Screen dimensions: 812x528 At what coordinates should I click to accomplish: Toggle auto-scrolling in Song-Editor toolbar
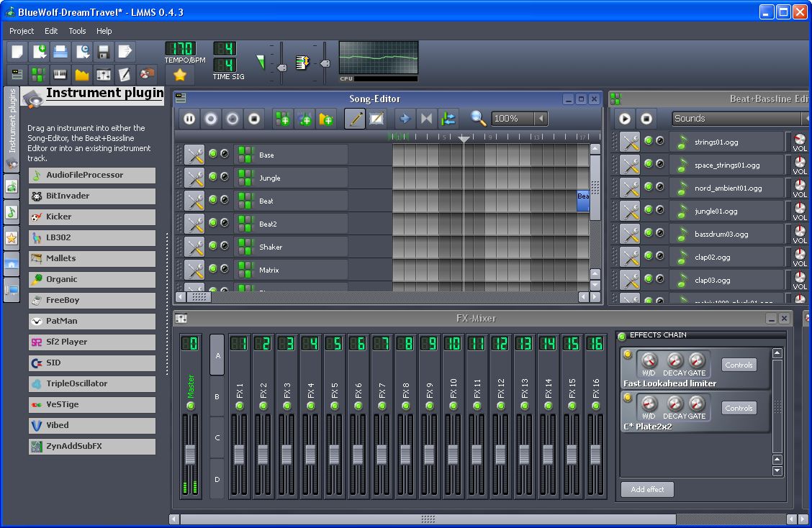(x=405, y=119)
